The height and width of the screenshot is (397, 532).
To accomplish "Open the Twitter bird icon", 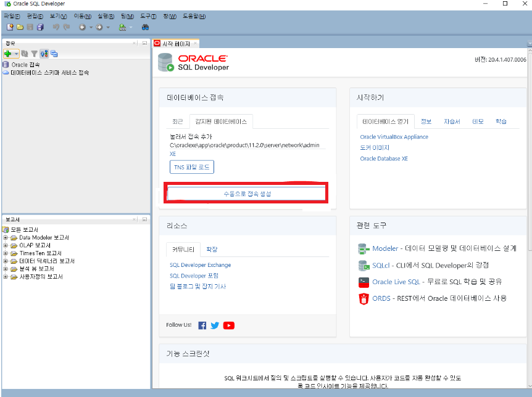I will 215,325.
